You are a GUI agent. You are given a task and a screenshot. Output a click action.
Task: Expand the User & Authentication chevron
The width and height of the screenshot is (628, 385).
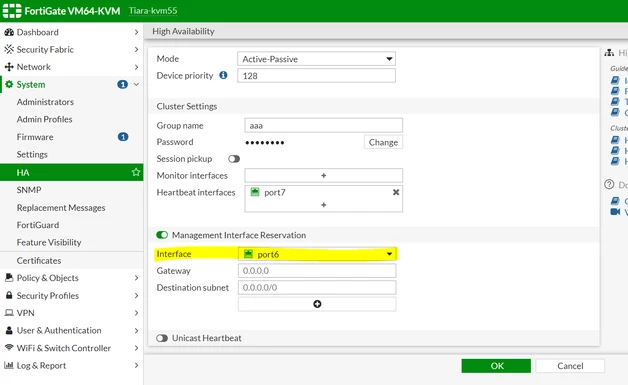pyautogui.click(x=136, y=331)
